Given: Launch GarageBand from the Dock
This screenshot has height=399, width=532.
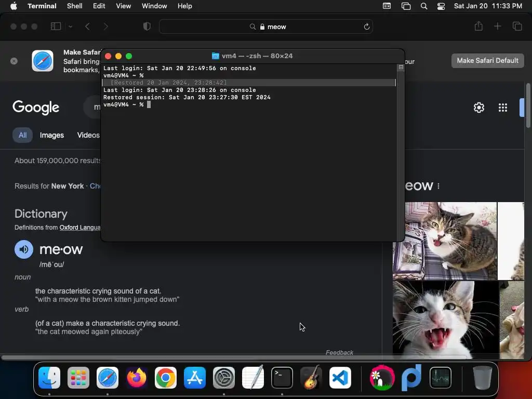Looking at the screenshot, I should (x=311, y=377).
